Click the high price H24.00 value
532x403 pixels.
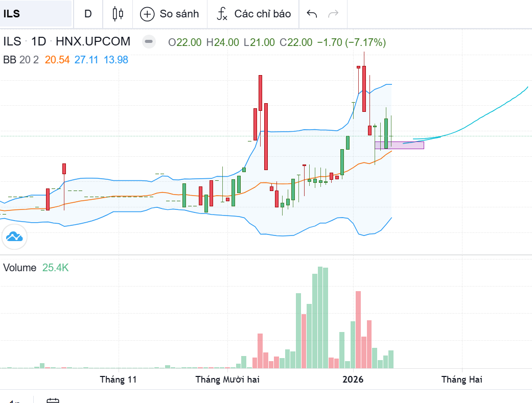pos(223,42)
